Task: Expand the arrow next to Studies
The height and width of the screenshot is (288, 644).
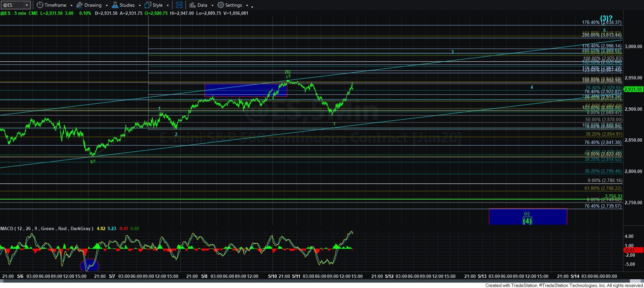Action: pyautogui.click(x=139, y=5)
